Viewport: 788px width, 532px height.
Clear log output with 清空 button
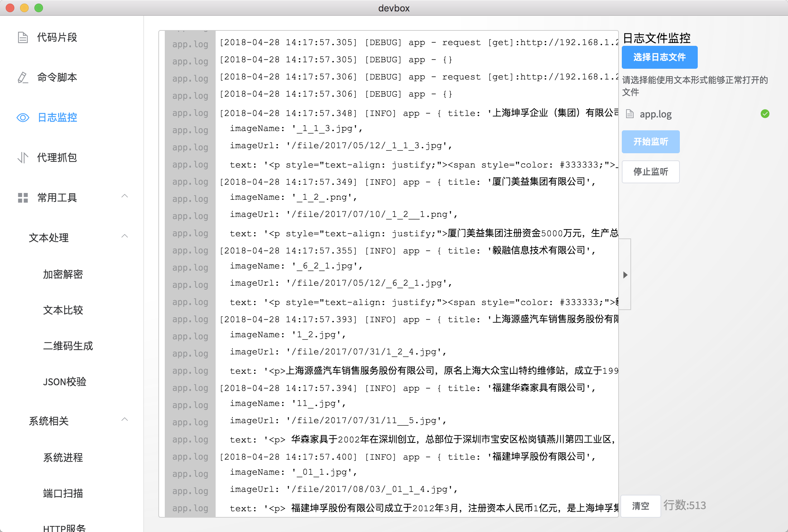click(640, 506)
